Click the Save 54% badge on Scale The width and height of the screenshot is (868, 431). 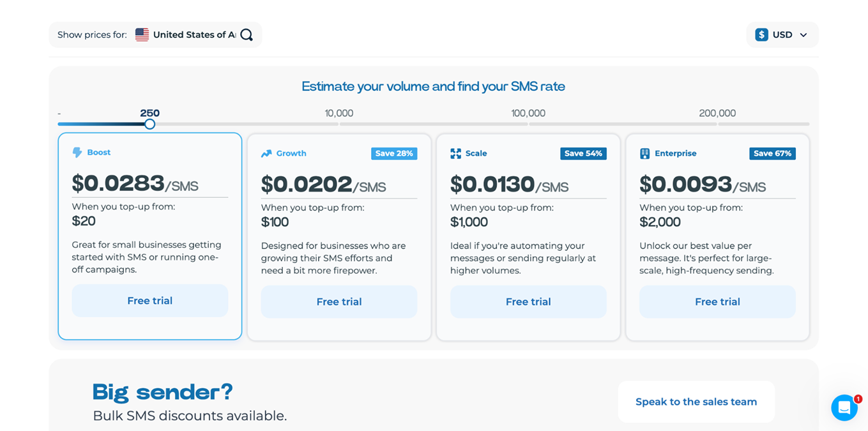[583, 154]
